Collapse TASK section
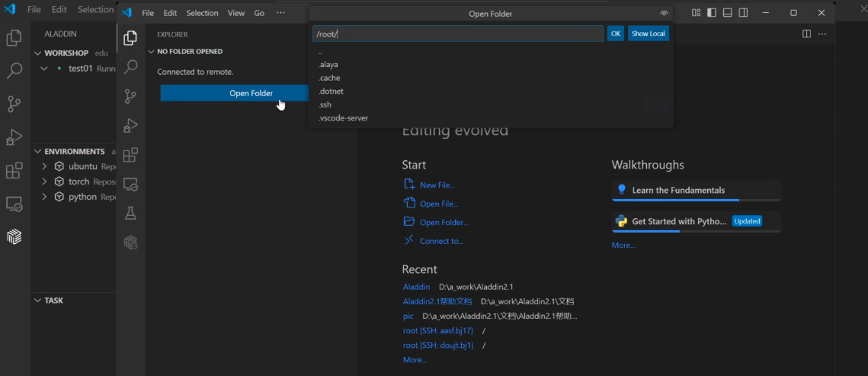Image resolution: width=868 pixels, height=376 pixels. tap(37, 300)
